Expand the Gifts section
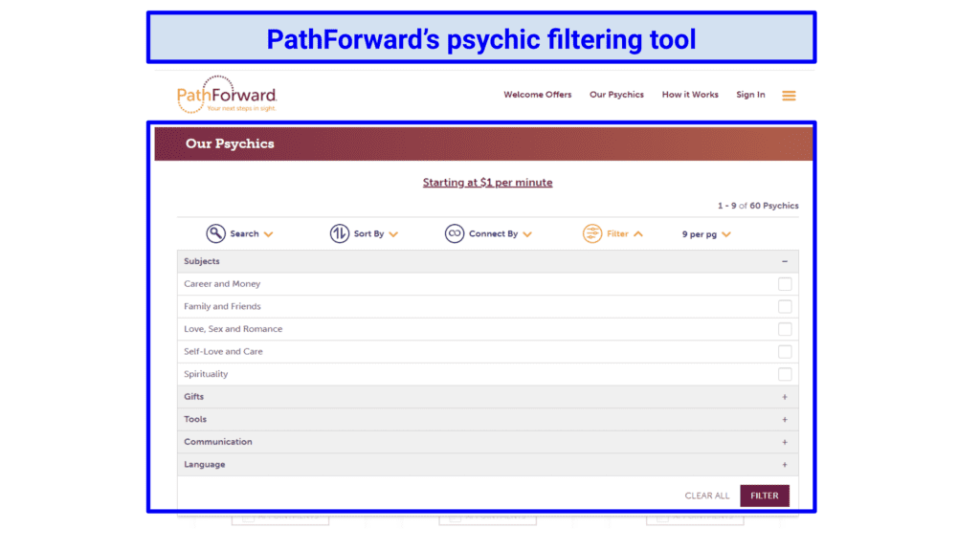980x551 pixels. coord(487,397)
